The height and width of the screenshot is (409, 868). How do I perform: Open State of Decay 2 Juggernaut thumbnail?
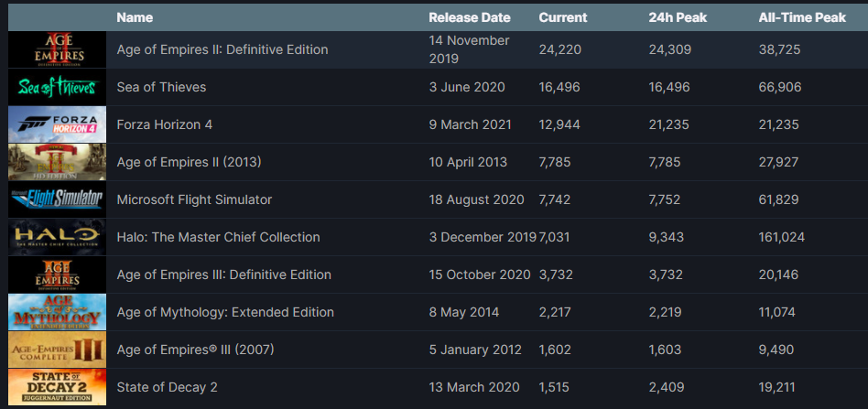tap(57, 387)
